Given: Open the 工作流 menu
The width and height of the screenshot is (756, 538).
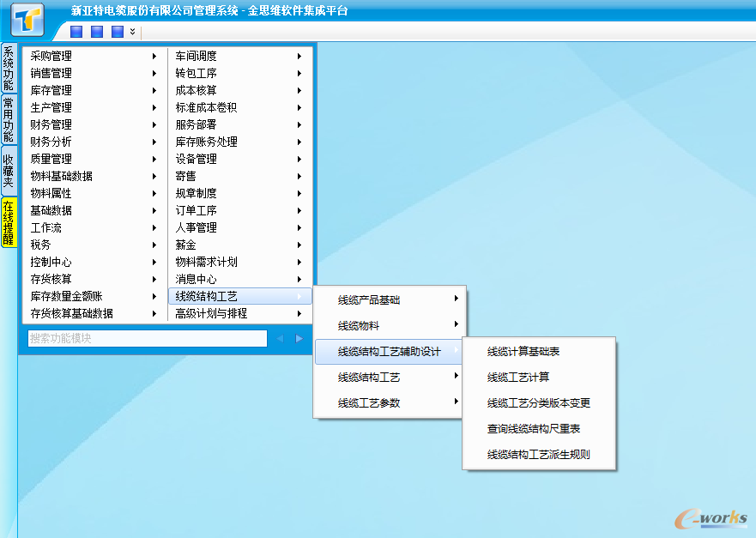Looking at the screenshot, I should coord(94,227).
